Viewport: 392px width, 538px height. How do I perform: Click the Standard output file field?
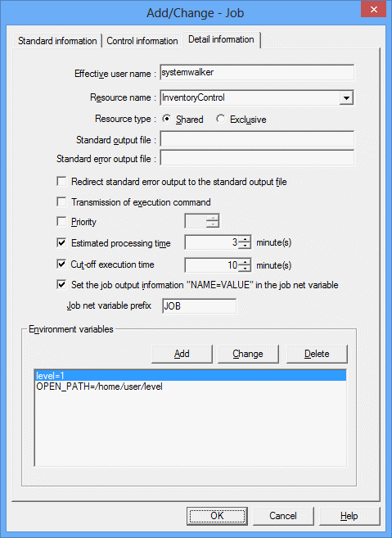[257, 139]
